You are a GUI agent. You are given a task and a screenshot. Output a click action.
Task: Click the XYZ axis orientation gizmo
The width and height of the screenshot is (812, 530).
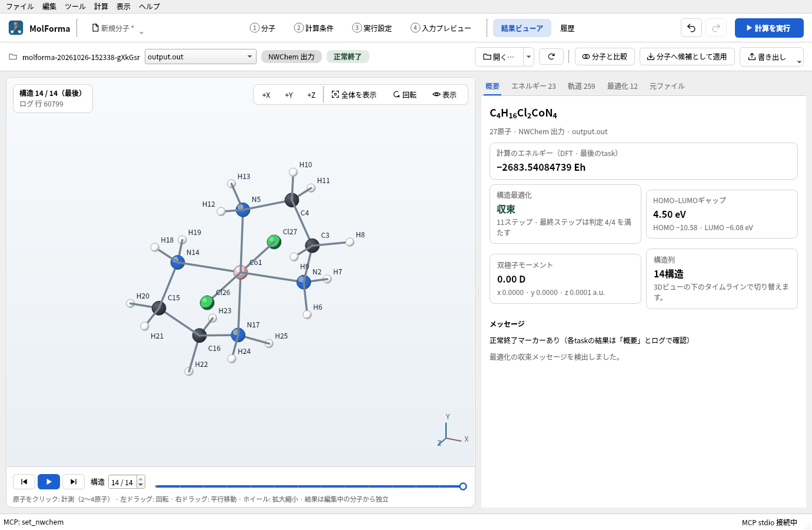coord(452,431)
